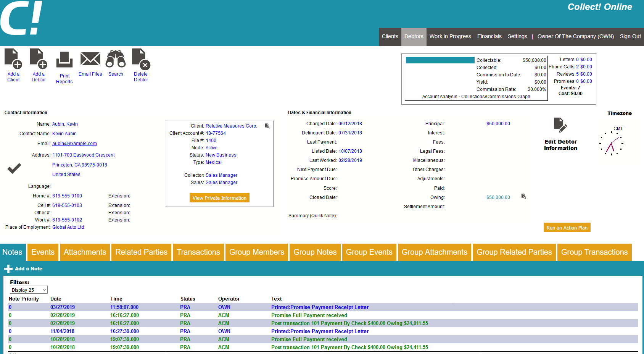Switch to the Transactions tab
Viewport: 644px width, 354px height.
coord(198,252)
